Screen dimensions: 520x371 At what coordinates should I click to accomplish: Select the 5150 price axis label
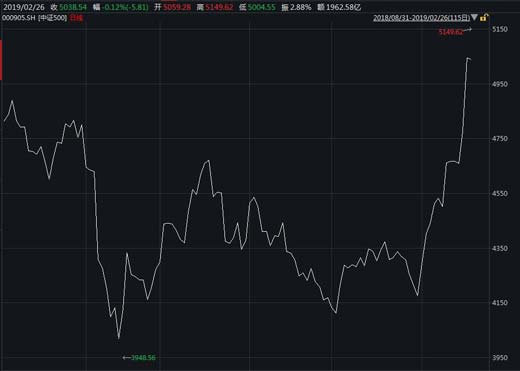pyautogui.click(x=500, y=29)
